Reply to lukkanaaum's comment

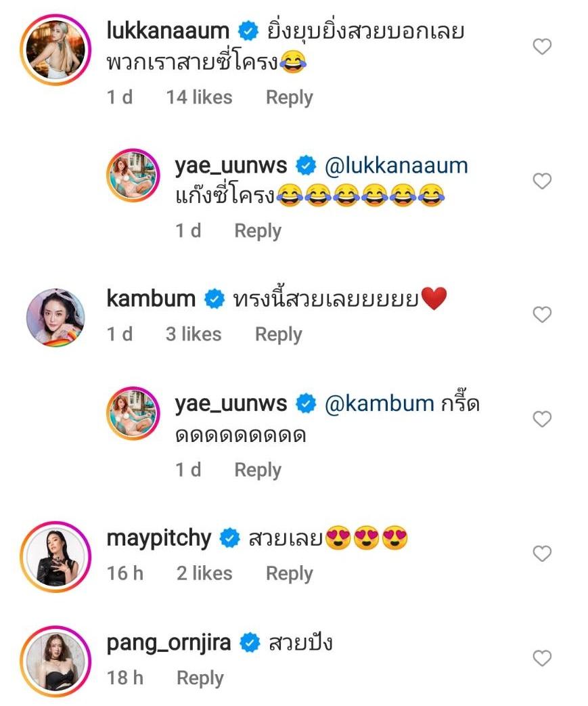click(x=289, y=97)
